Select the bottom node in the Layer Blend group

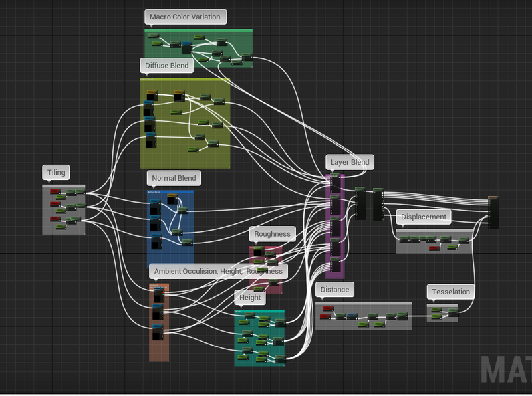[x=335, y=267]
